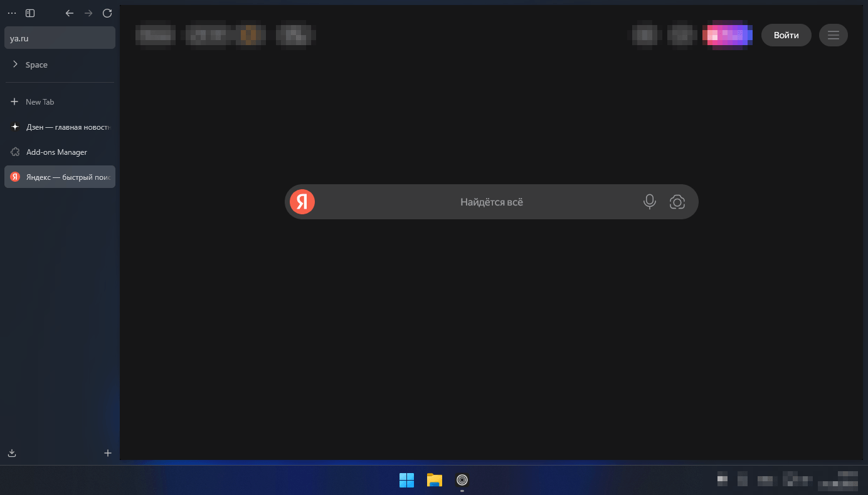The height and width of the screenshot is (495, 868).
Task: Click the Найдётся всё search field
Action: tap(492, 202)
